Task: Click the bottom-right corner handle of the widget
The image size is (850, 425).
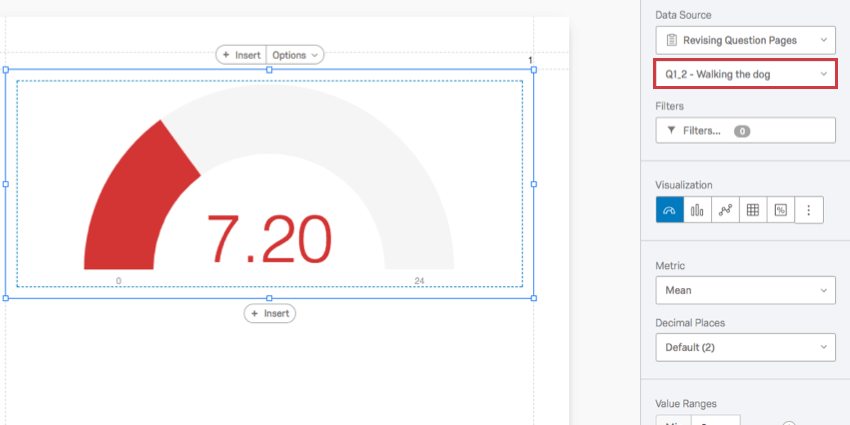Action: 533,298
